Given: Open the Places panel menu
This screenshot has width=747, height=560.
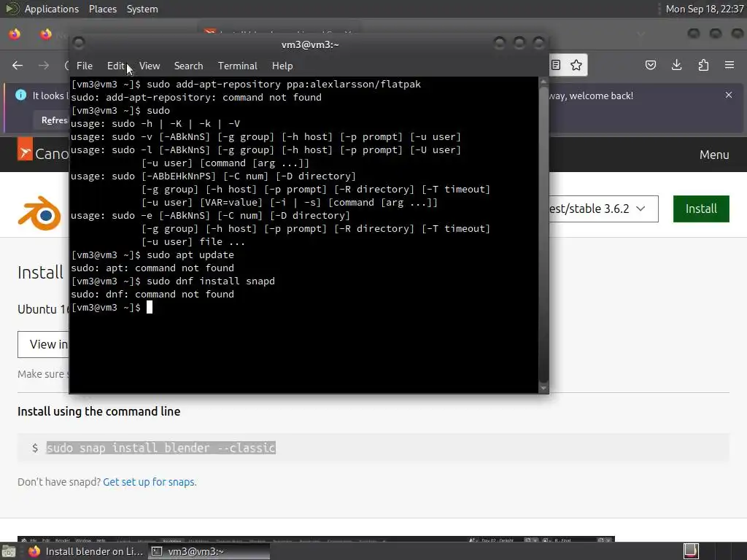Looking at the screenshot, I should pos(102,9).
